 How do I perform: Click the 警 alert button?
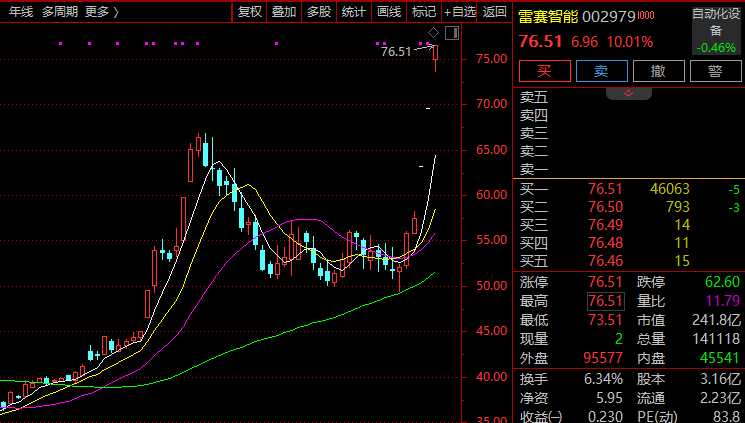[x=716, y=71]
